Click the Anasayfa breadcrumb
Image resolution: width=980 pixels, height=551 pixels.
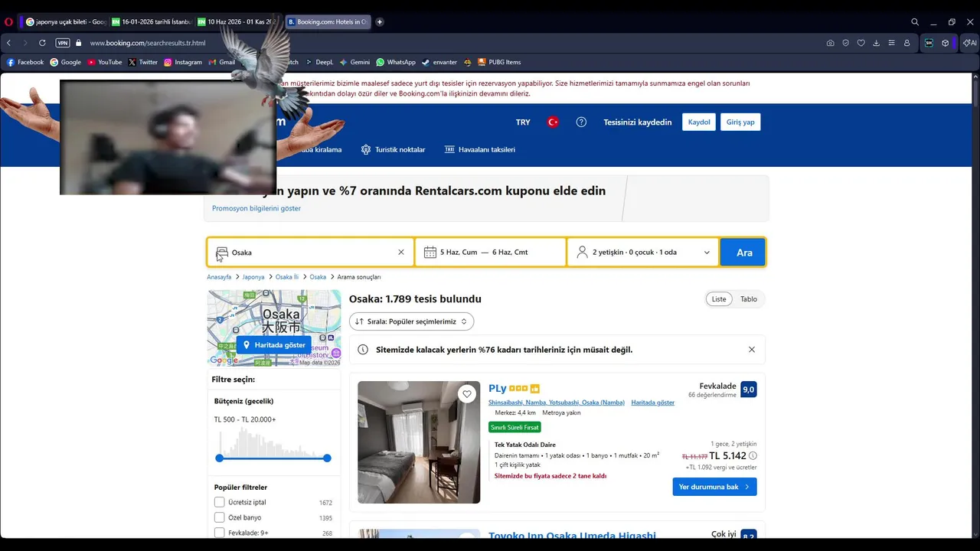(x=219, y=277)
